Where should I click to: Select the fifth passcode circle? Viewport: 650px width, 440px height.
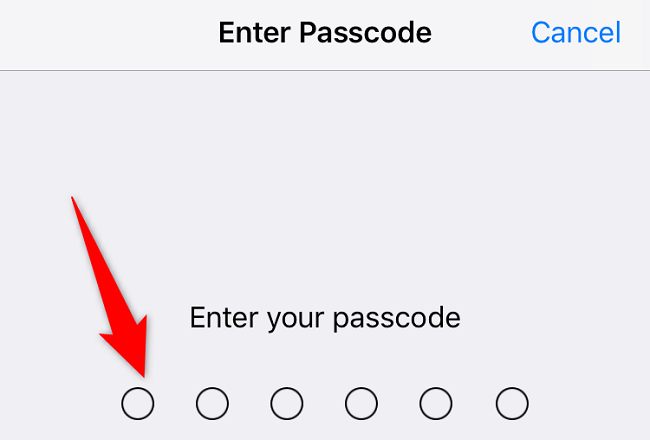click(x=436, y=404)
